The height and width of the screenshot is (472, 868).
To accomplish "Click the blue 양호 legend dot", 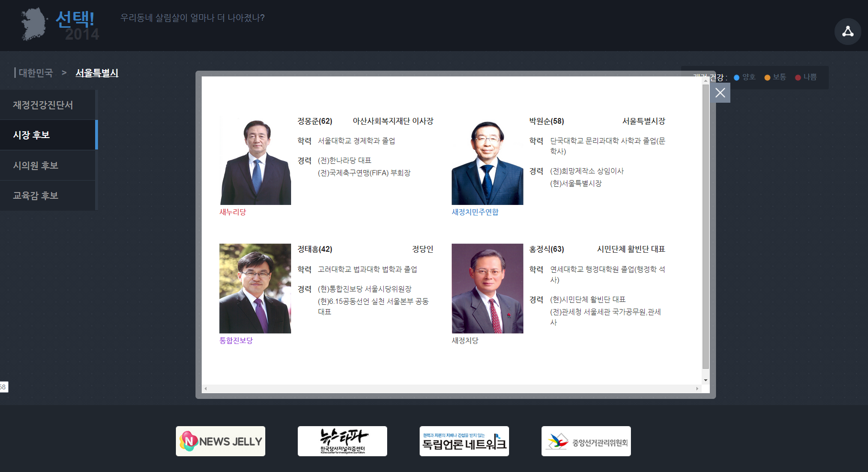I will click(x=737, y=77).
